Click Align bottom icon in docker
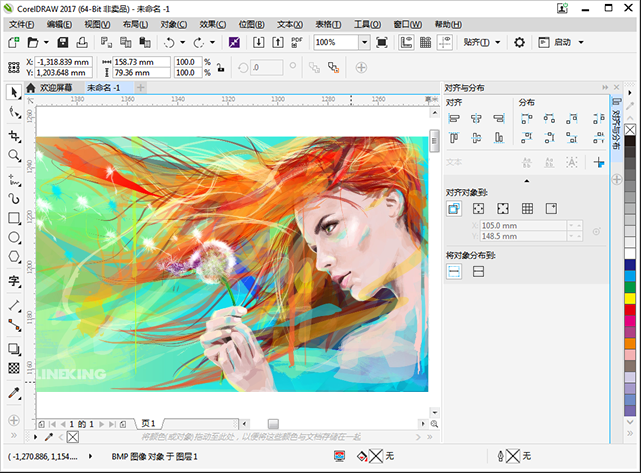 pos(499,138)
